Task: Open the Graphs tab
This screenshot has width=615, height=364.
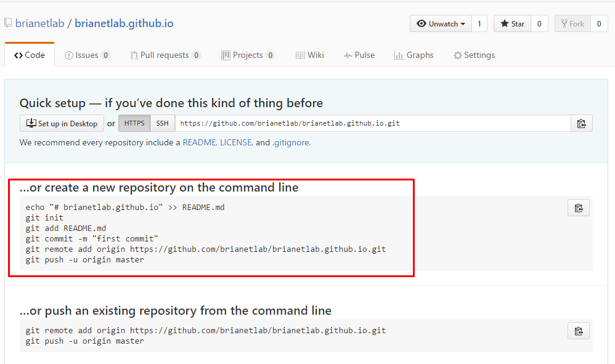Action: coord(413,55)
